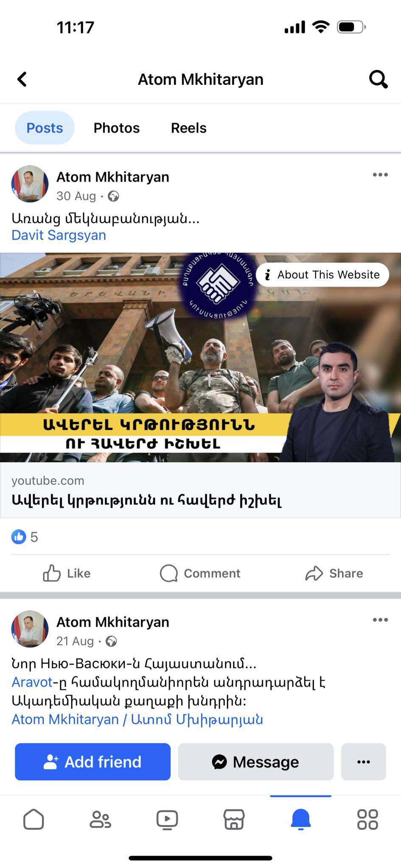Switch to the Photos tab

117,128
